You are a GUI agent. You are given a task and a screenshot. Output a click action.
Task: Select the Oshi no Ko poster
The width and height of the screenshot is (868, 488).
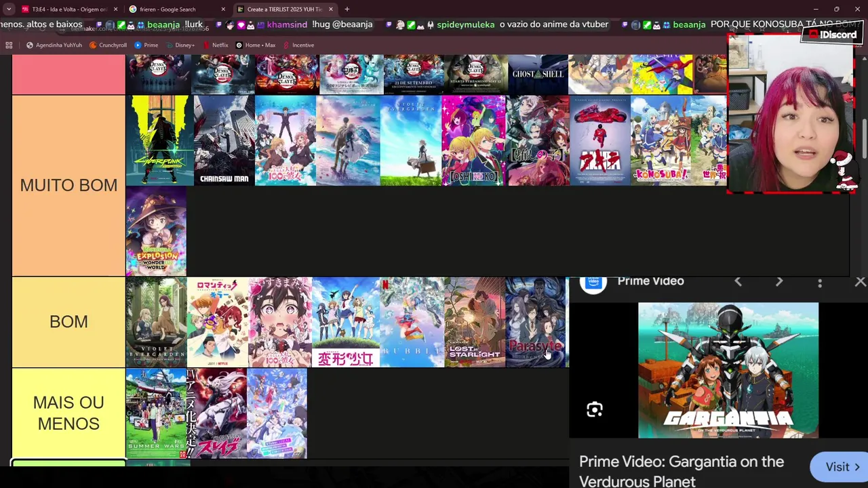tap(473, 140)
